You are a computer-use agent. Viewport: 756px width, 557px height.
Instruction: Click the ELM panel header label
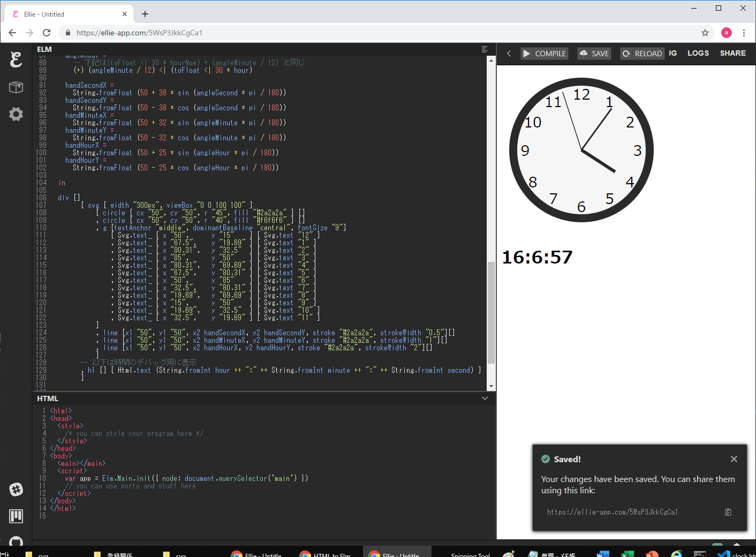pos(44,49)
